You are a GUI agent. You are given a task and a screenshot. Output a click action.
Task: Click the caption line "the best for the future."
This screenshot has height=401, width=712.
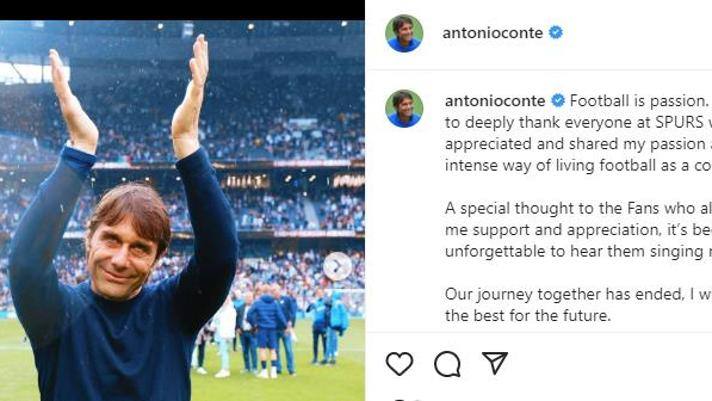[529, 317]
